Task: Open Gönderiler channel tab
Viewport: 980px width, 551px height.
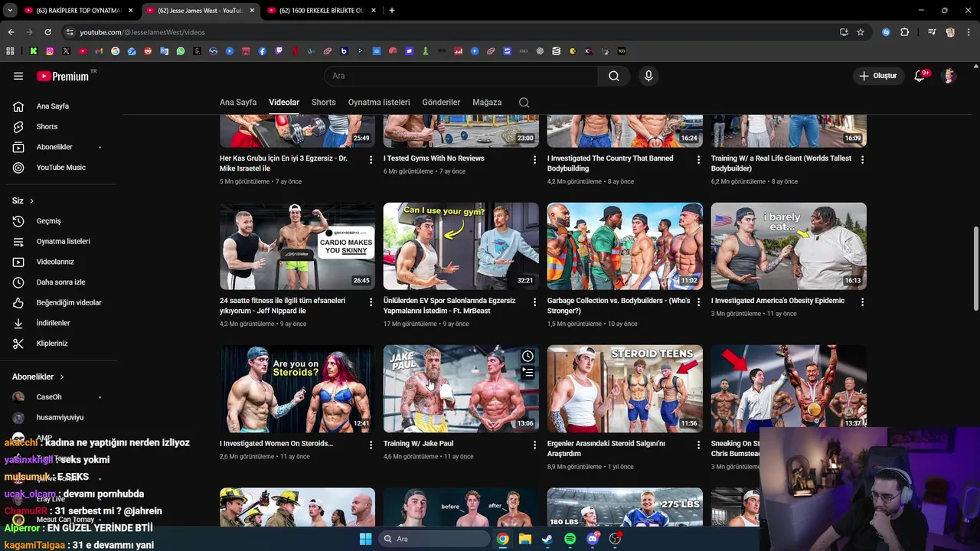Action: click(x=441, y=103)
